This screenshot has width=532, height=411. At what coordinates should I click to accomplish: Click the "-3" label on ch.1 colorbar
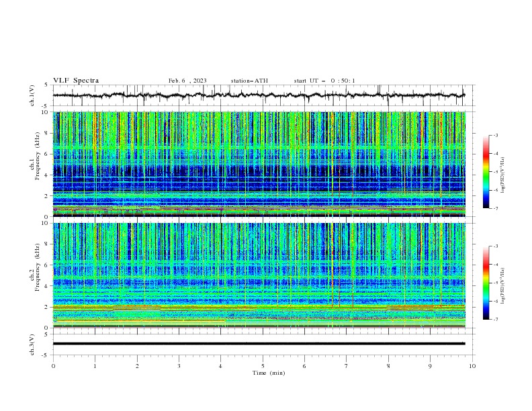(495, 135)
